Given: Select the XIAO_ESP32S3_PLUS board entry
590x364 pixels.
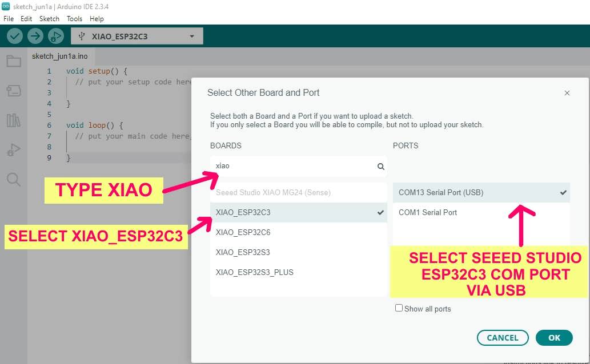Looking at the screenshot, I should (x=298, y=272).
